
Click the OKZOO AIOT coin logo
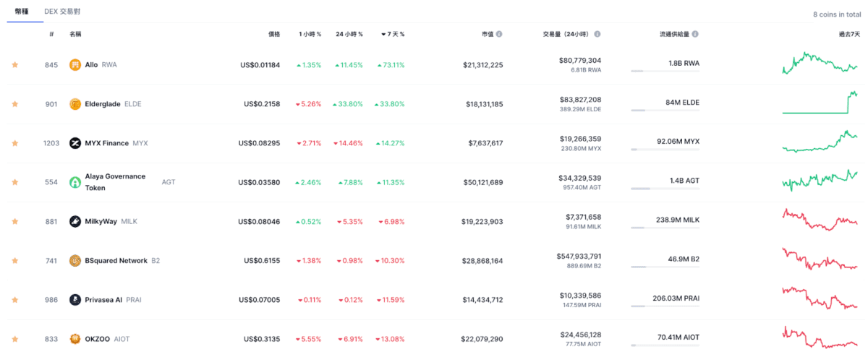click(75, 339)
